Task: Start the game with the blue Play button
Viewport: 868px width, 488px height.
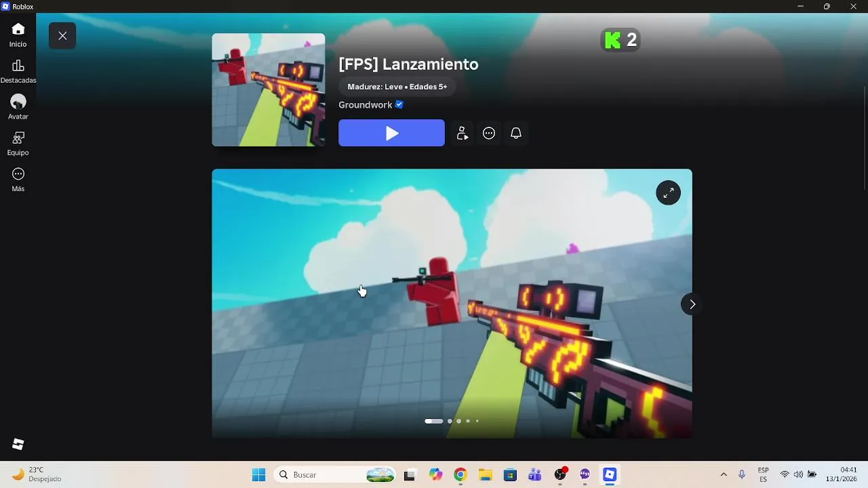Action: click(392, 133)
